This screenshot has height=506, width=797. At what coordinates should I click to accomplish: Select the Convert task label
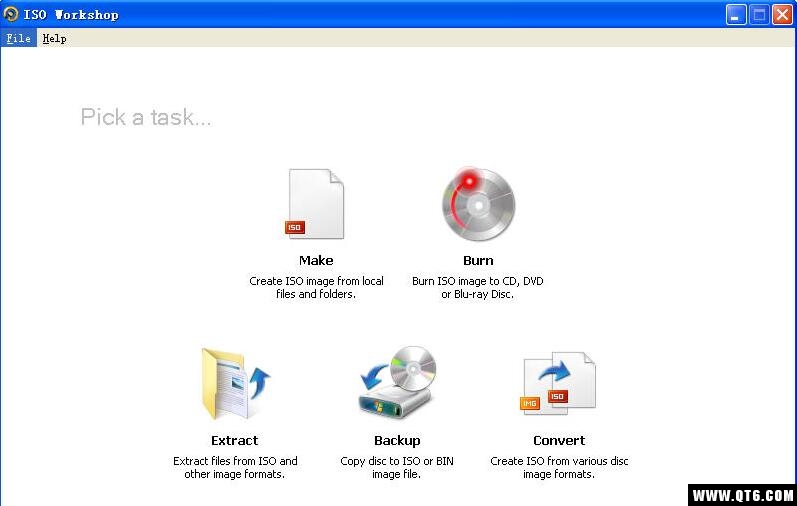559,440
